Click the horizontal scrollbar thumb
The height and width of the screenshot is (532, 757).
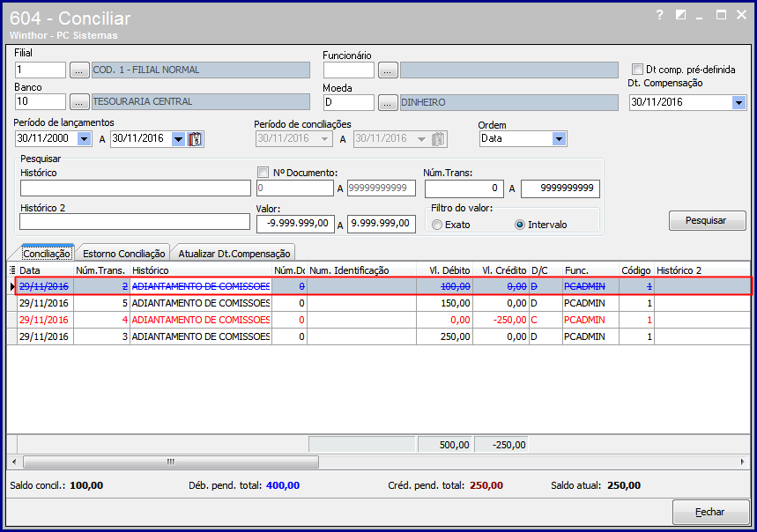[171, 462]
